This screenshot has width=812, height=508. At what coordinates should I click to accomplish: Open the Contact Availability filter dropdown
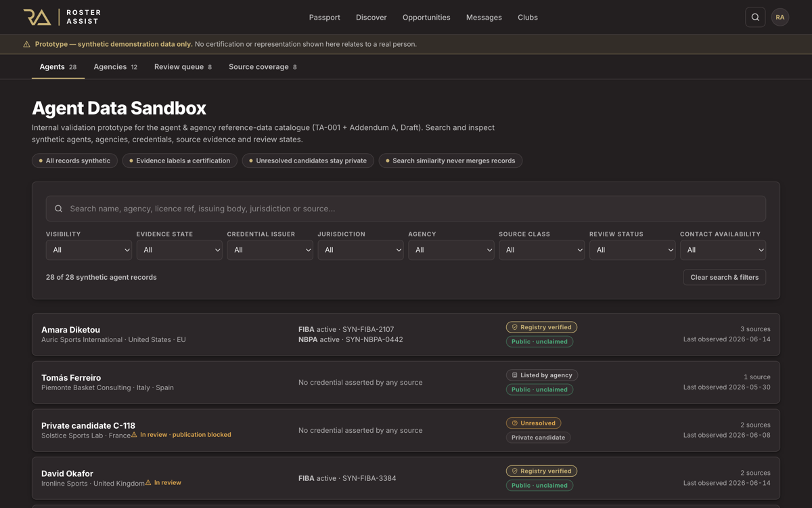(723, 250)
